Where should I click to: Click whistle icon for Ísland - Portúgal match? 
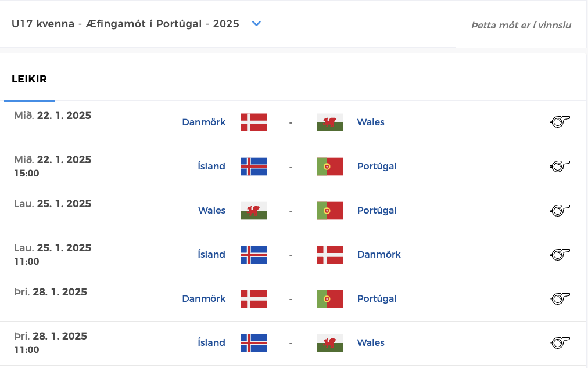point(560,166)
